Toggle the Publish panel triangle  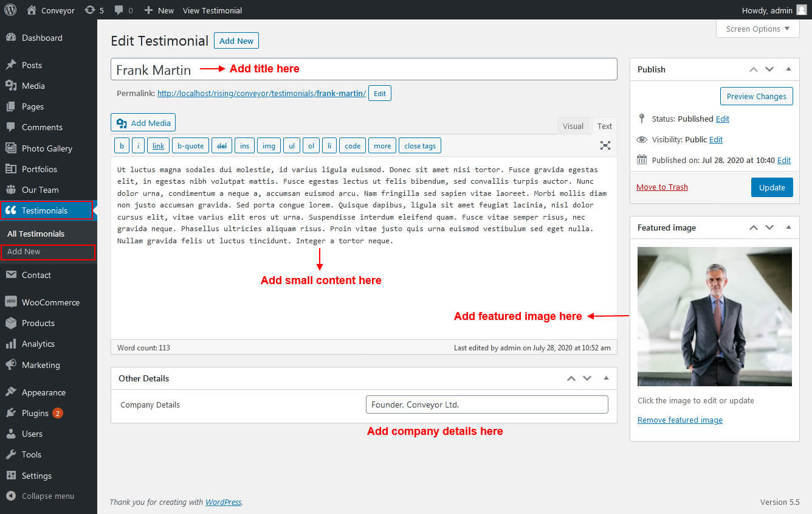coord(788,69)
